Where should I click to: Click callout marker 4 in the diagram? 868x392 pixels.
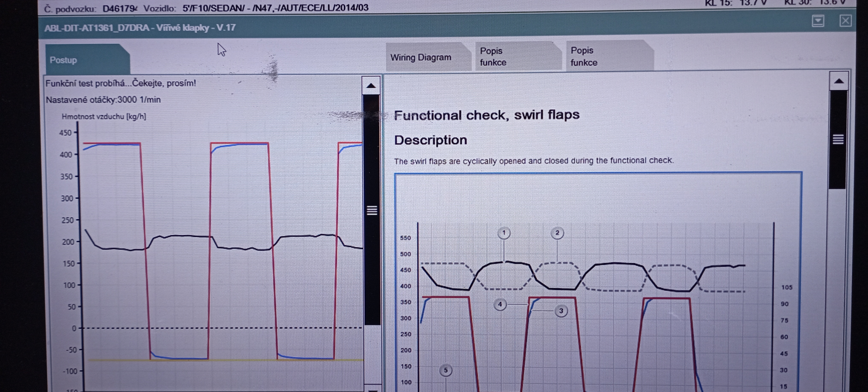pos(500,304)
